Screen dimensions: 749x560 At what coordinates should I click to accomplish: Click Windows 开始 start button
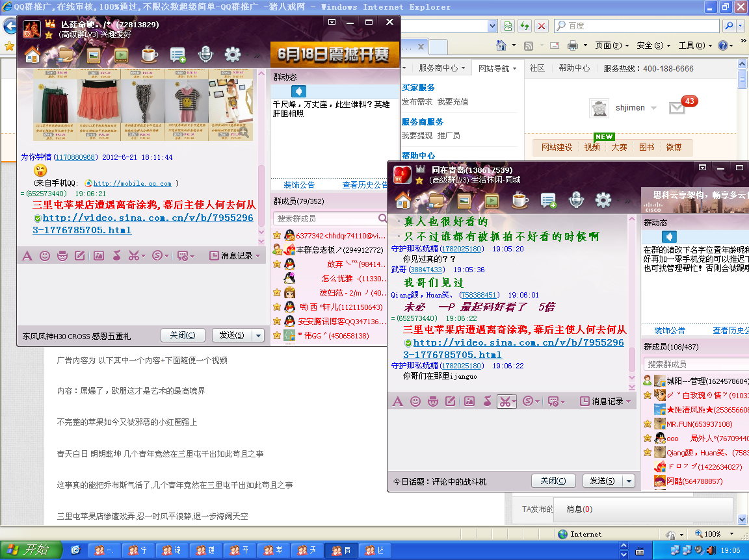[x=31, y=550]
